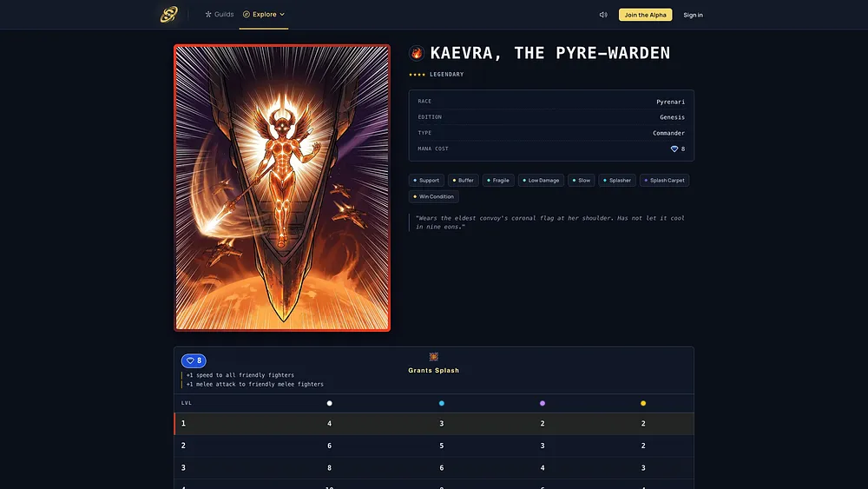Click the Genesis edition value

[x=672, y=117]
